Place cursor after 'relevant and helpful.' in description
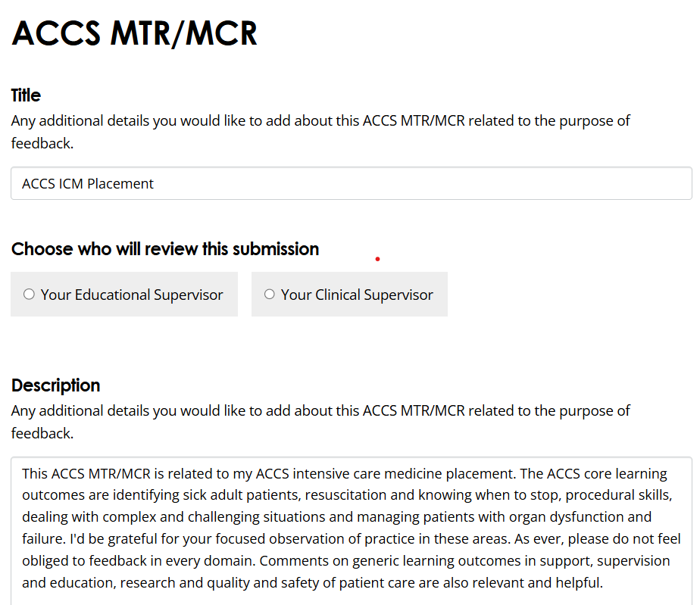Viewport: 700px width, 605px height. coord(604,583)
